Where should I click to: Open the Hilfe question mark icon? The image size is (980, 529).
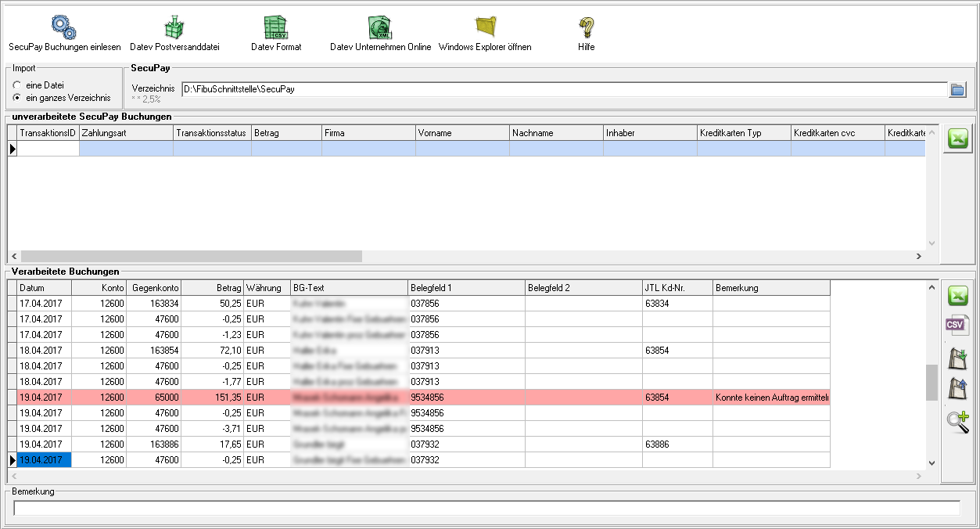coord(586,27)
